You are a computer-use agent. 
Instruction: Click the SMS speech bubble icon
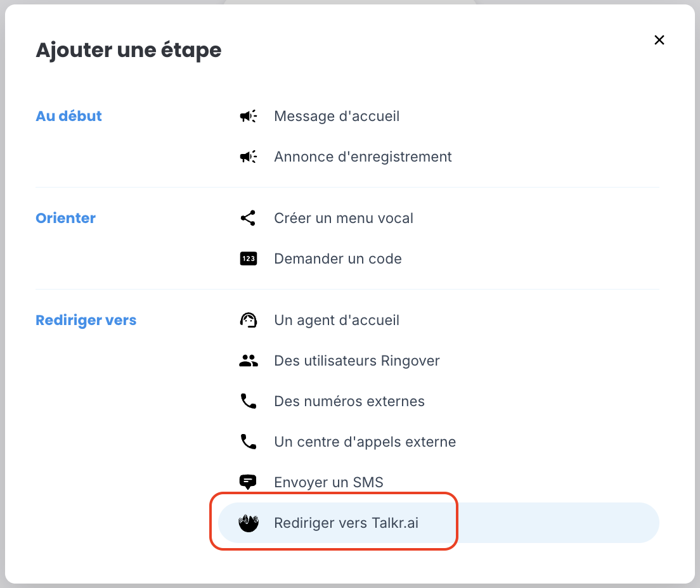(248, 482)
